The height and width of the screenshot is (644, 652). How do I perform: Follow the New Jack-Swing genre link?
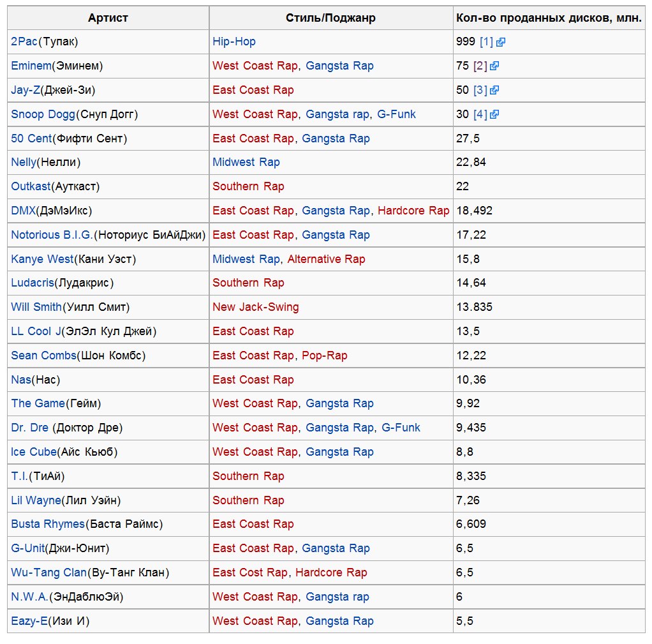click(x=256, y=306)
